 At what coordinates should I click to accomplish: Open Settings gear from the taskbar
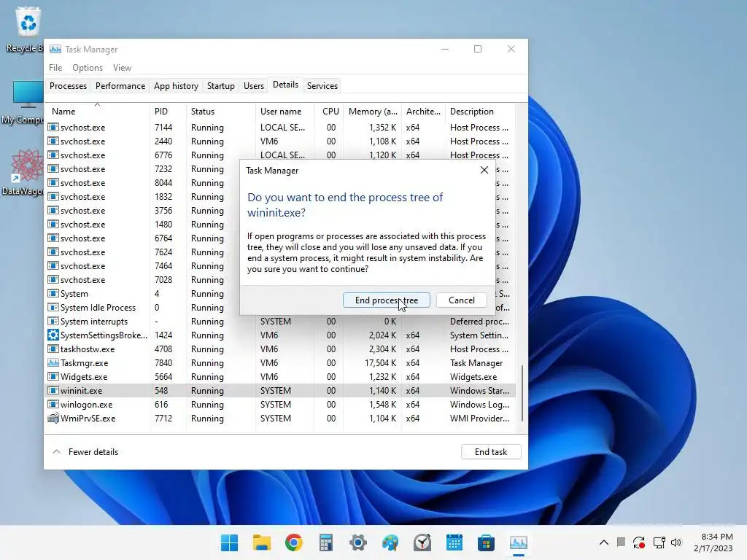point(357,542)
